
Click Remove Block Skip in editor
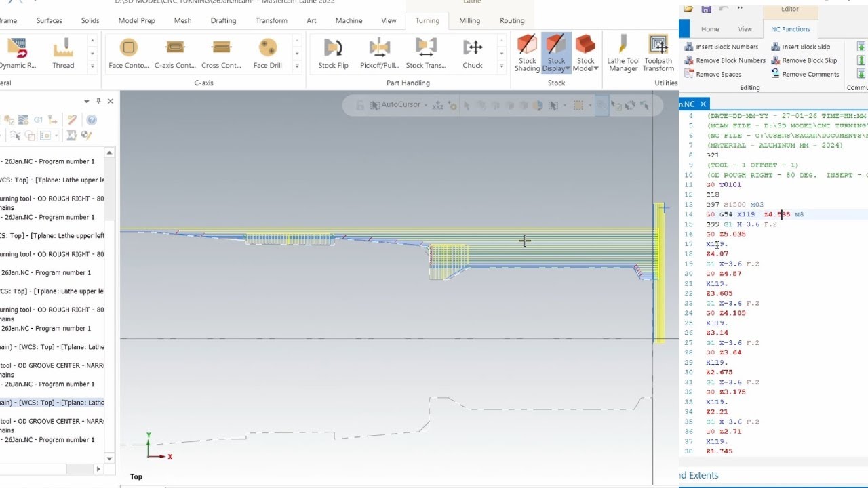tap(804, 60)
